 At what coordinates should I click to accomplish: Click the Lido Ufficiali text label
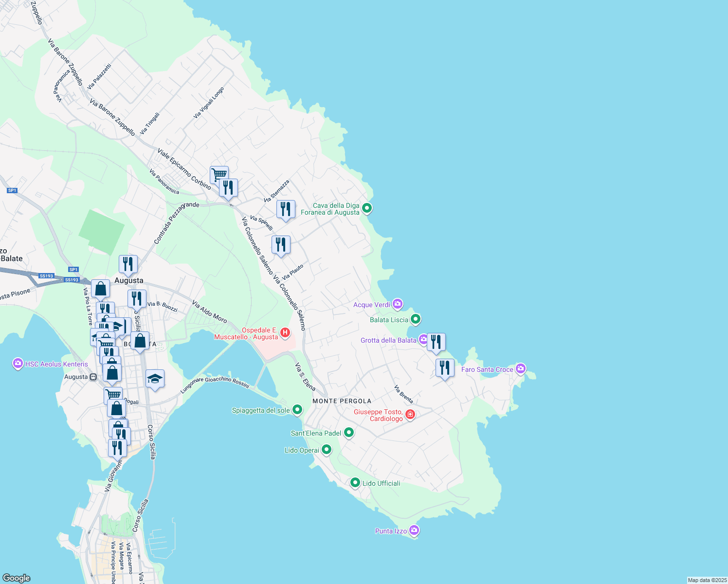pyautogui.click(x=382, y=483)
